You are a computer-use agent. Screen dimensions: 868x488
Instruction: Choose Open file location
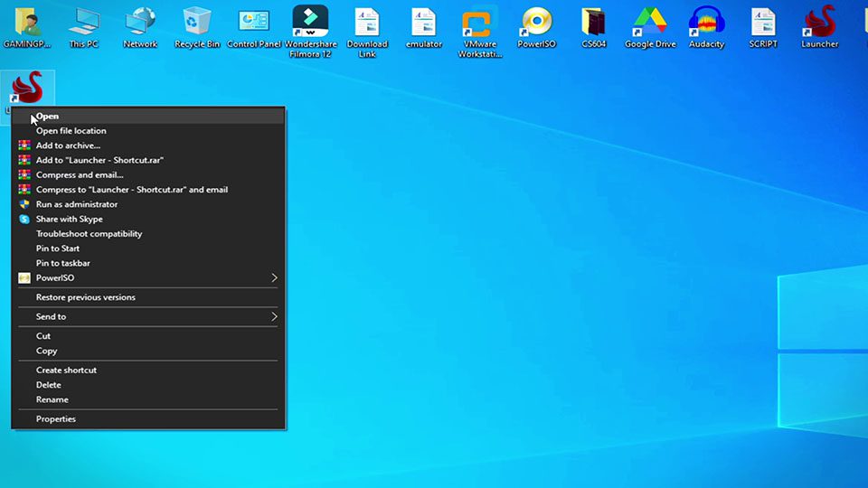[x=148, y=130]
